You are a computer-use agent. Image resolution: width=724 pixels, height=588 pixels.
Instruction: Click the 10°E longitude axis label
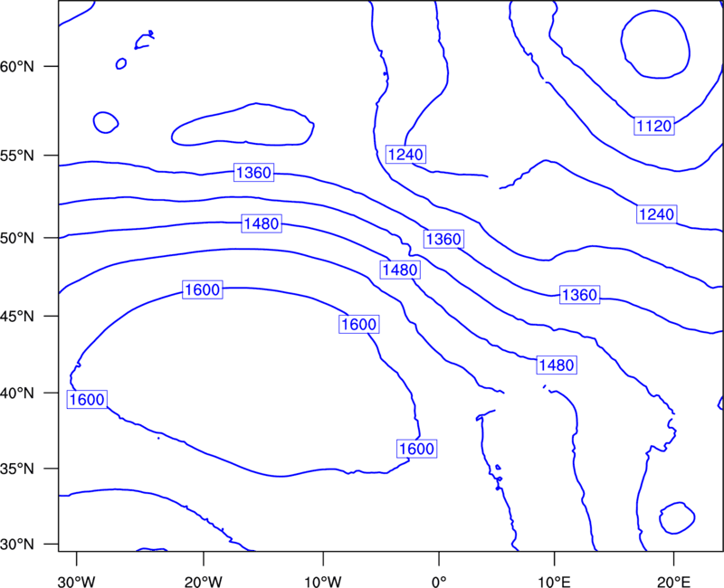[x=554, y=582]
